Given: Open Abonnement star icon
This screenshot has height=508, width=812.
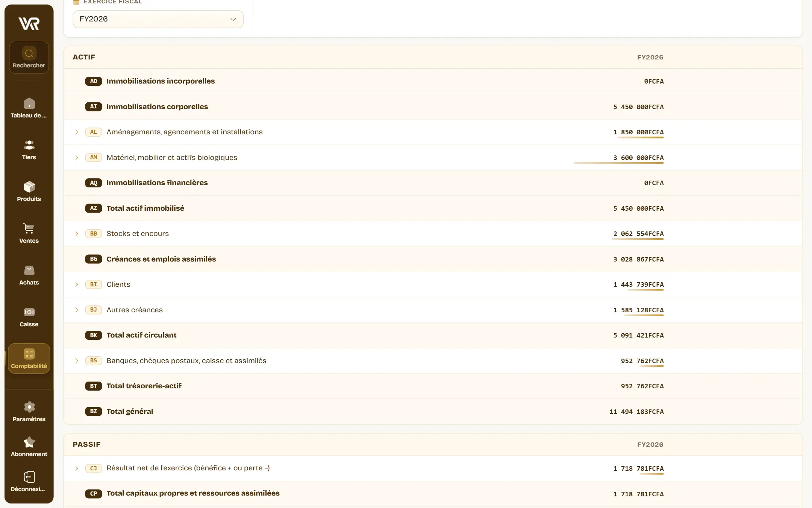Looking at the screenshot, I should click(29, 442).
